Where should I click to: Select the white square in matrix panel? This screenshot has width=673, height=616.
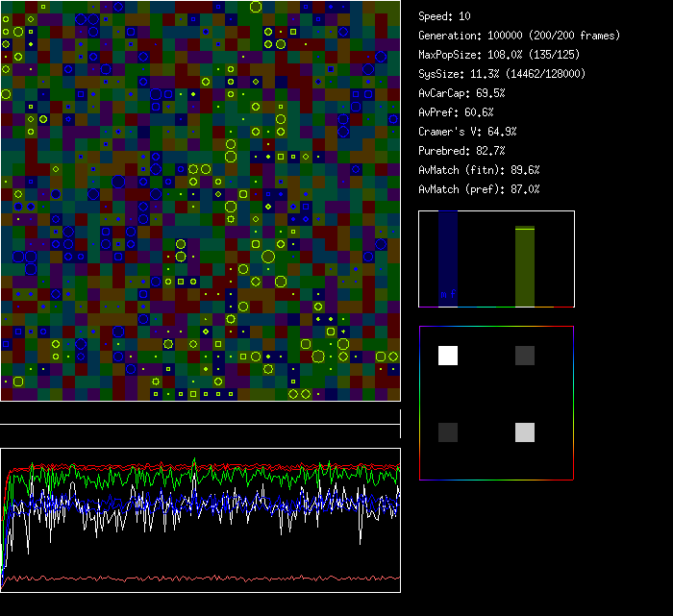tap(448, 356)
